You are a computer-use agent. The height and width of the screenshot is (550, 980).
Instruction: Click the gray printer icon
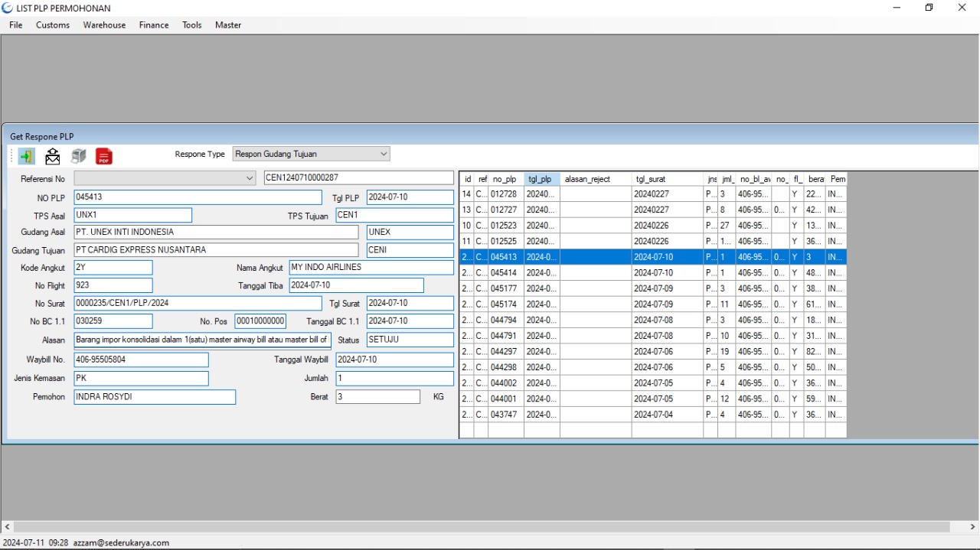(78, 156)
